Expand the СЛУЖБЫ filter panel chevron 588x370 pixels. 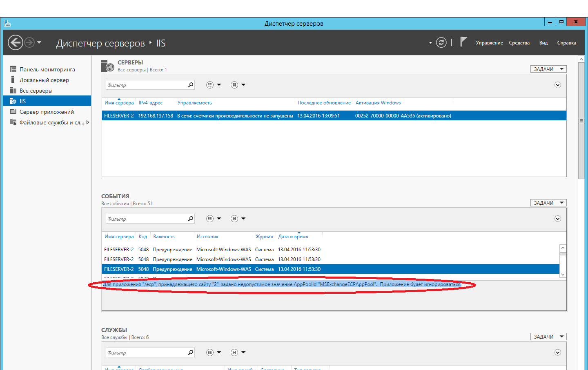(558, 352)
